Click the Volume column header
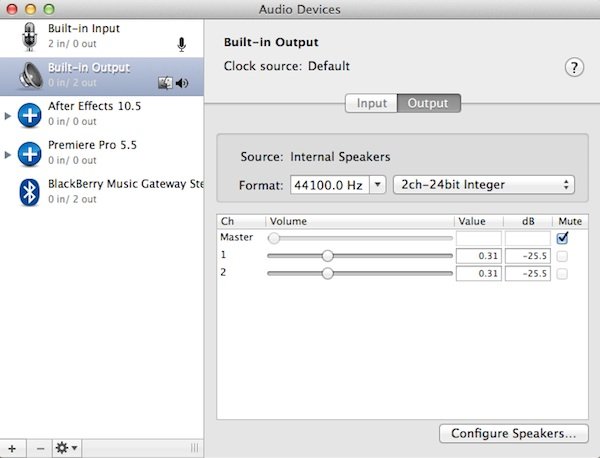 click(360, 222)
